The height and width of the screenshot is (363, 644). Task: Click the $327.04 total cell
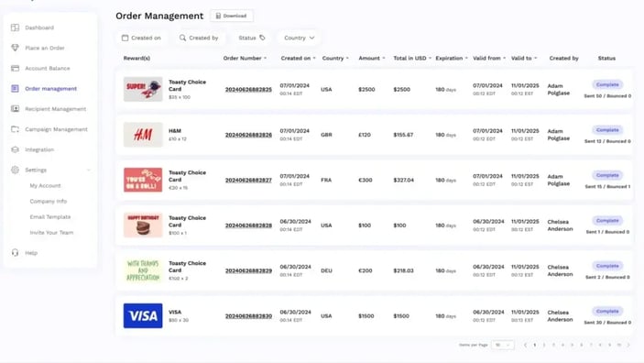[x=404, y=180]
